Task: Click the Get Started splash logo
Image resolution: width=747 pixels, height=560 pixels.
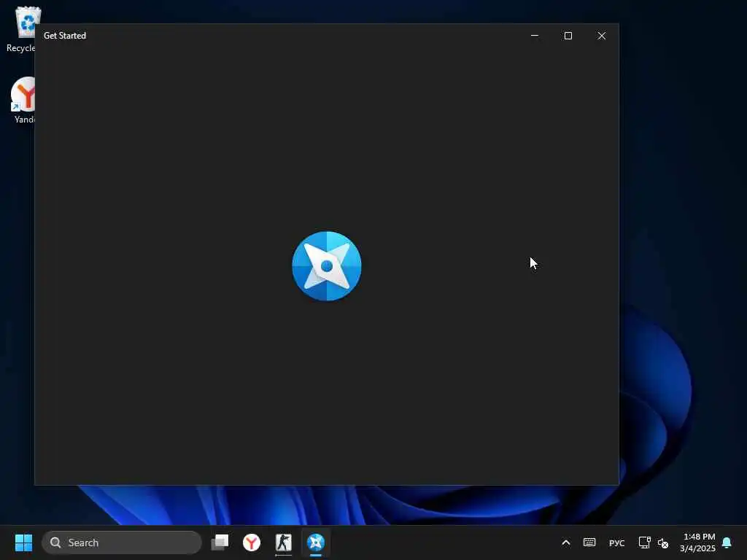Action: pyautogui.click(x=327, y=266)
